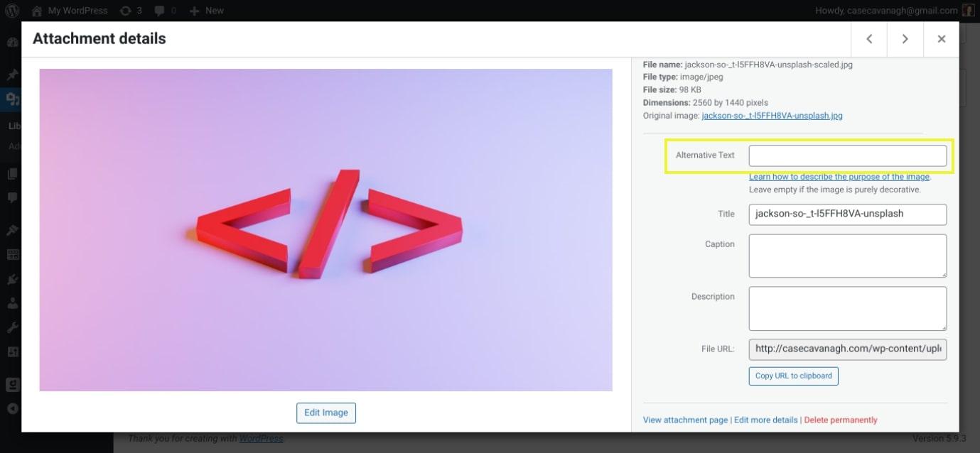Open the original image jackson-so unsplash.jpg link

point(772,116)
